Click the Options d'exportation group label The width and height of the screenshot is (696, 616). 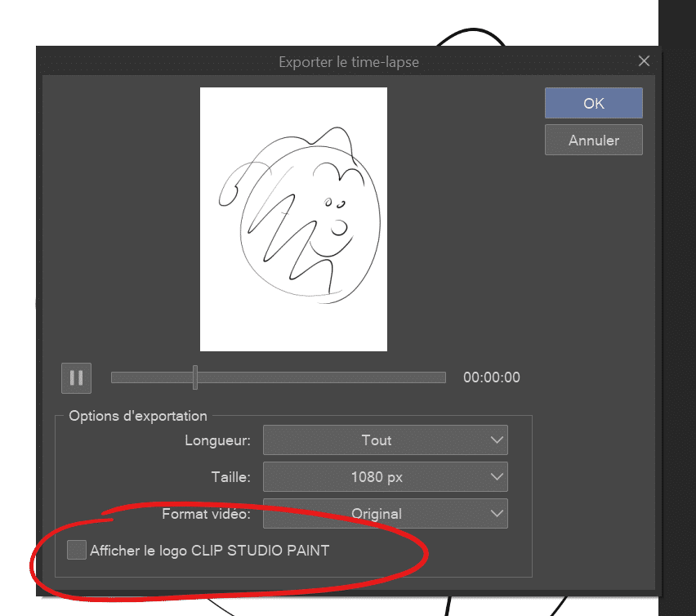138,416
